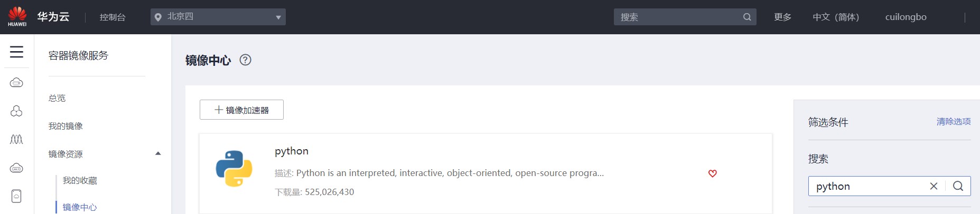Click the first cloud service icon in left rail
980x214 pixels.
pyautogui.click(x=16, y=83)
